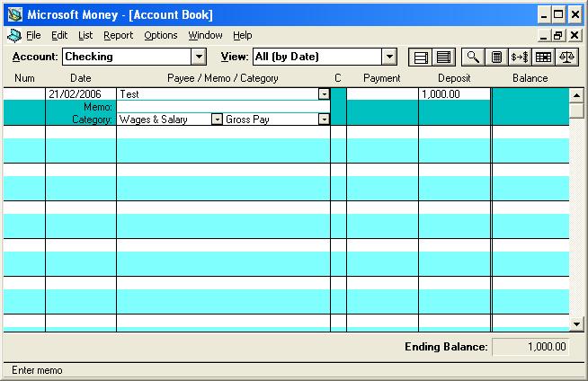Screen dimensions: 588x381
Task: Close the Microsoft Money application window
Action: pyautogui.click(x=575, y=14)
